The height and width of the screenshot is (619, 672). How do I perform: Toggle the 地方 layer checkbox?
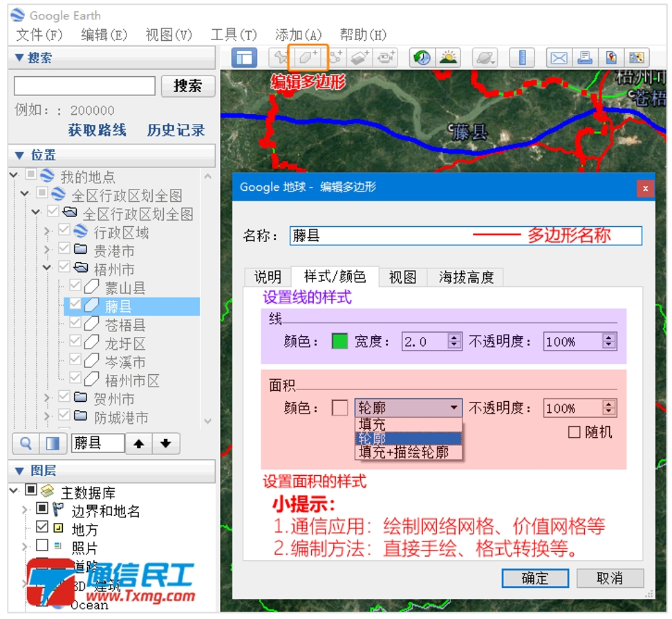[42, 526]
